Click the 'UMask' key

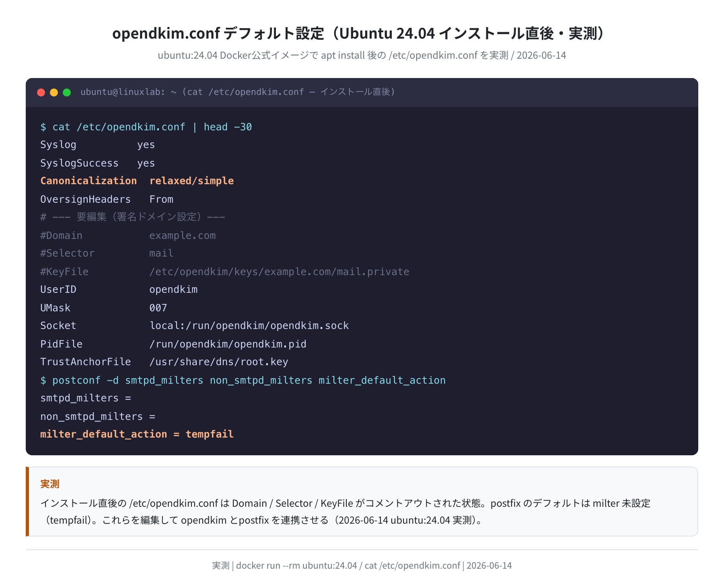pyautogui.click(x=55, y=308)
